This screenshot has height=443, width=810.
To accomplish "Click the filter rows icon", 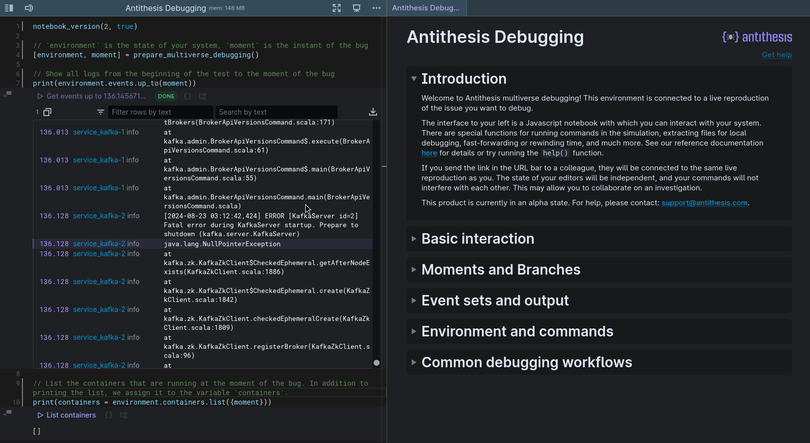I will click(x=100, y=112).
